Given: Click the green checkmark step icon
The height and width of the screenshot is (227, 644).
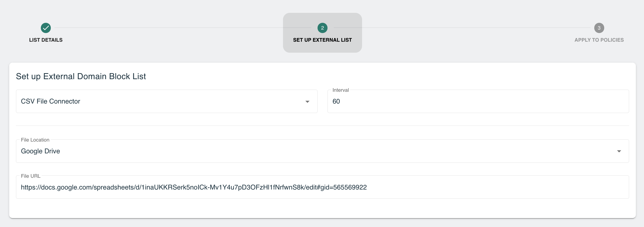Looking at the screenshot, I should point(46,28).
